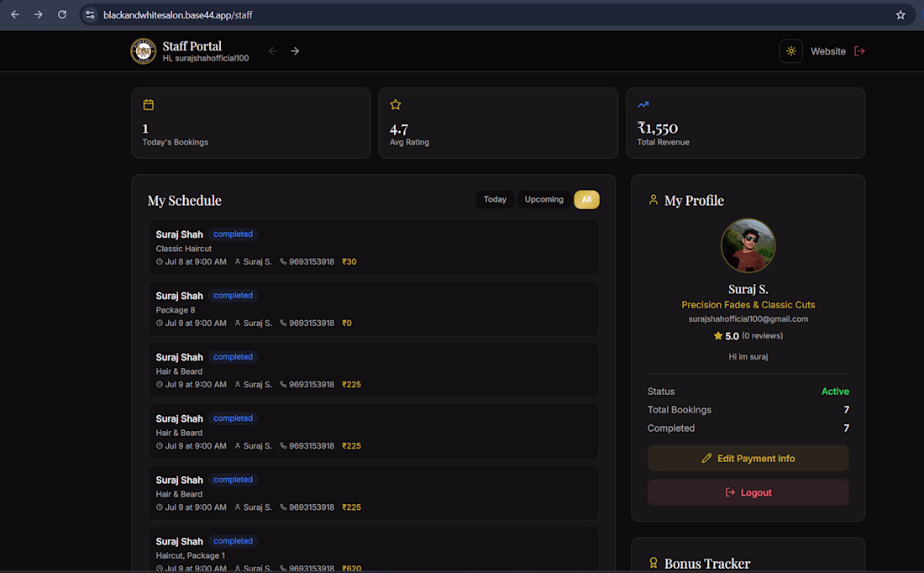Screen dimensions: 924x573
Task: Click Suraj S. profile photo
Action: pos(748,245)
